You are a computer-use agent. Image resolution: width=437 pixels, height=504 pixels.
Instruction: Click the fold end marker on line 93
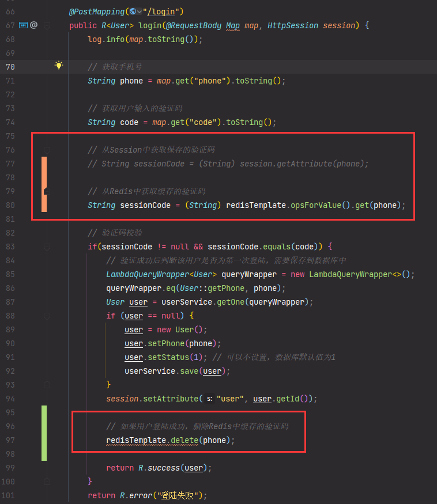(47, 385)
